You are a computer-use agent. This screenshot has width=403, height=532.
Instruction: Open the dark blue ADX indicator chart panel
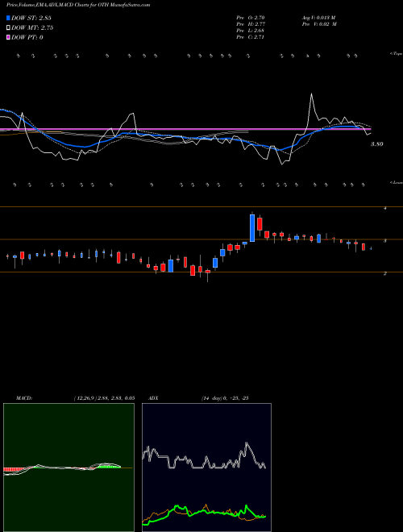point(206,468)
